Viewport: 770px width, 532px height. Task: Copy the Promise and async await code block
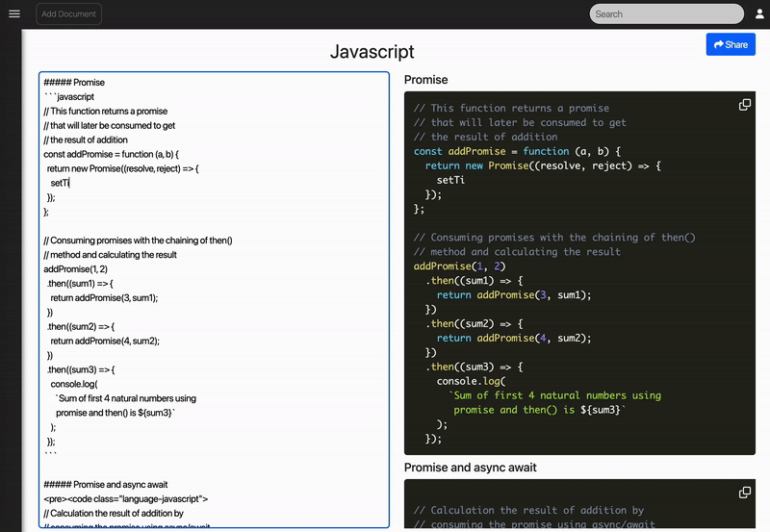click(x=744, y=493)
